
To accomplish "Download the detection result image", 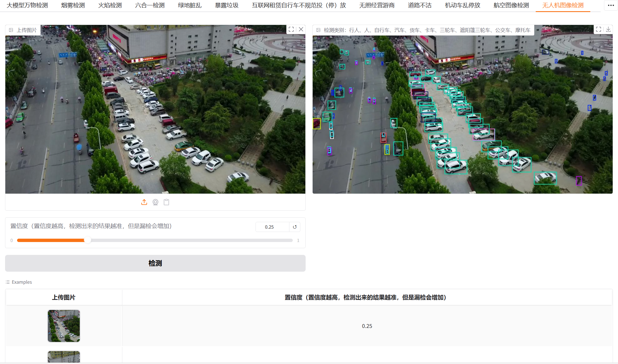I will pos(608,29).
